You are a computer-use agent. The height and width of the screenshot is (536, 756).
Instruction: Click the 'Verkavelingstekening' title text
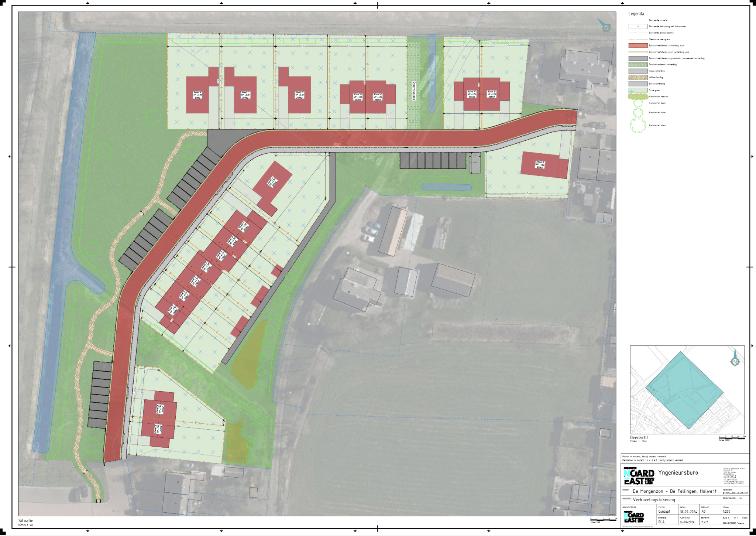(x=654, y=500)
